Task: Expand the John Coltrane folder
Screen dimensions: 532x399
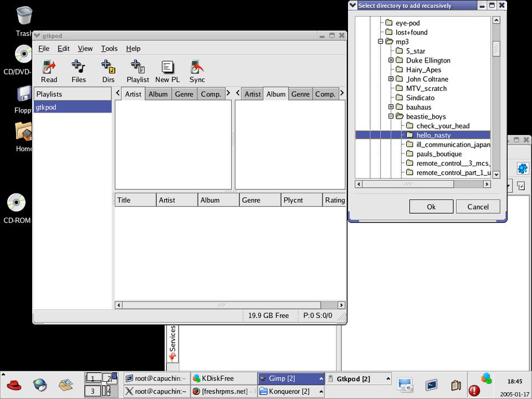Action: click(391, 79)
